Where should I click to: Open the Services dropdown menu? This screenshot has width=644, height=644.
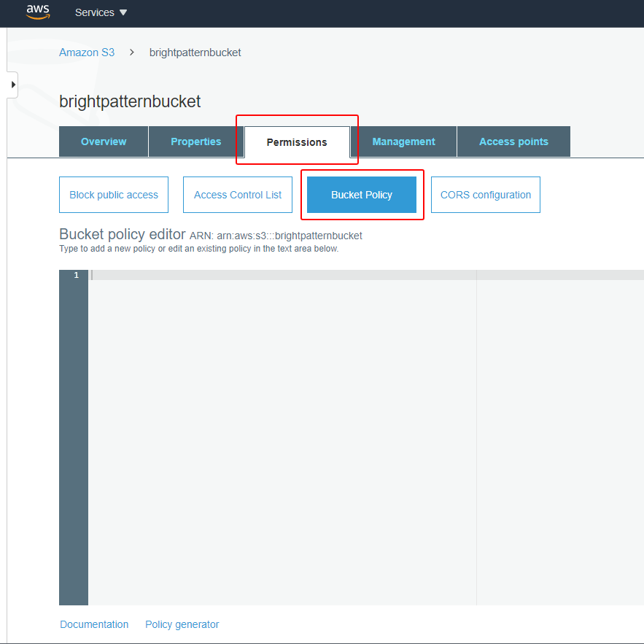[101, 12]
